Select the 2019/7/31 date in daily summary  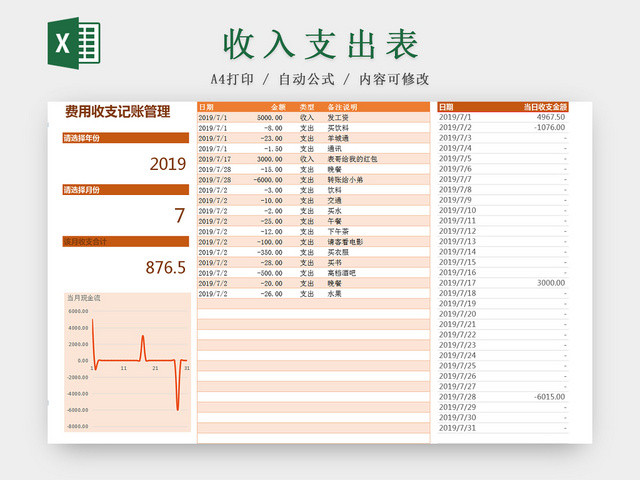click(x=457, y=428)
